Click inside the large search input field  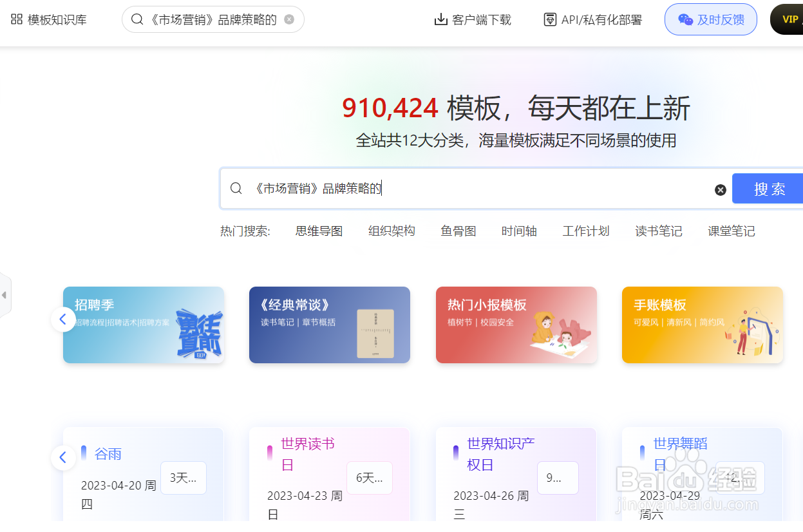(x=451, y=188)
